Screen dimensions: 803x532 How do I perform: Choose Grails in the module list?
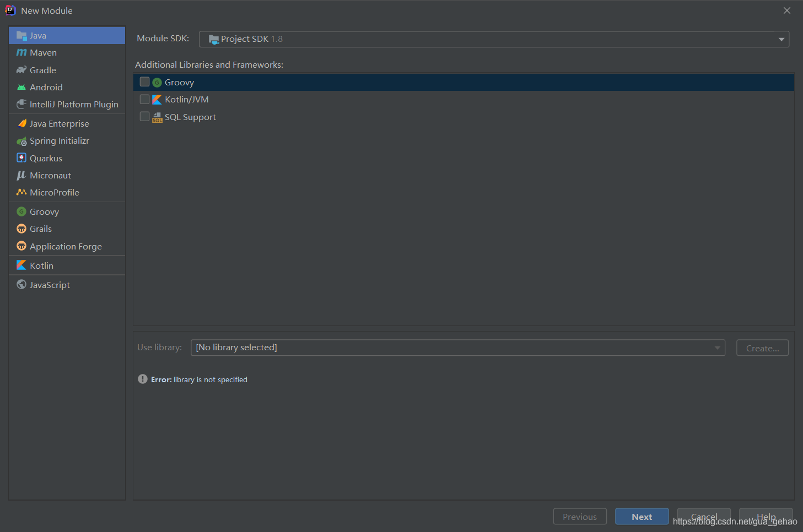67,229
